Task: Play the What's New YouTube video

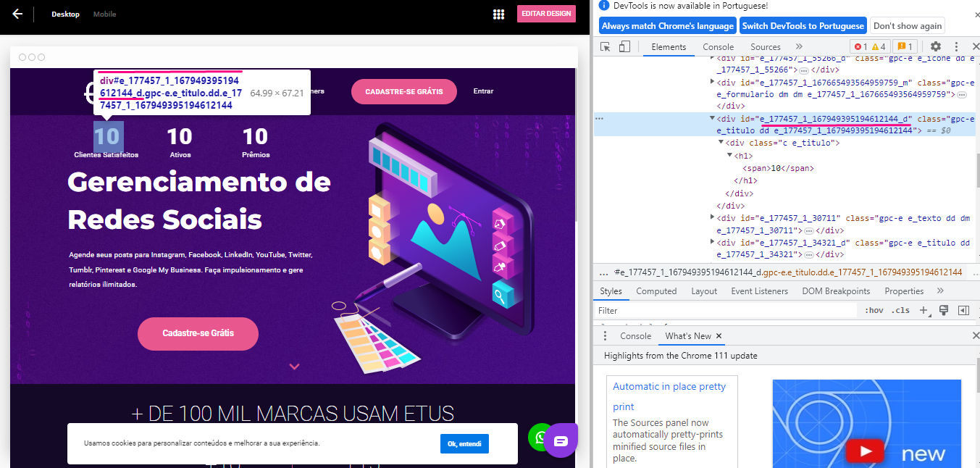Action: pos(866,451)
